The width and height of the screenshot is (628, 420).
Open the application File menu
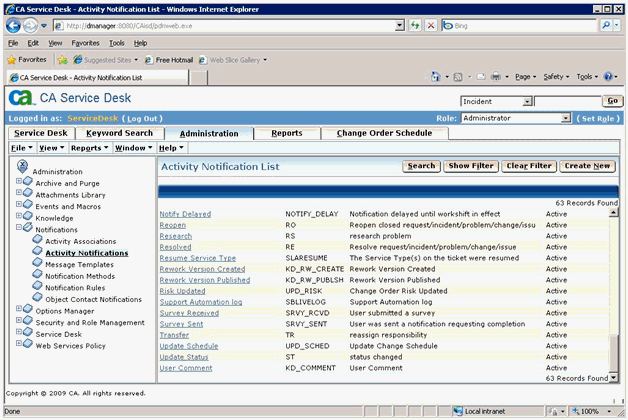22,148
